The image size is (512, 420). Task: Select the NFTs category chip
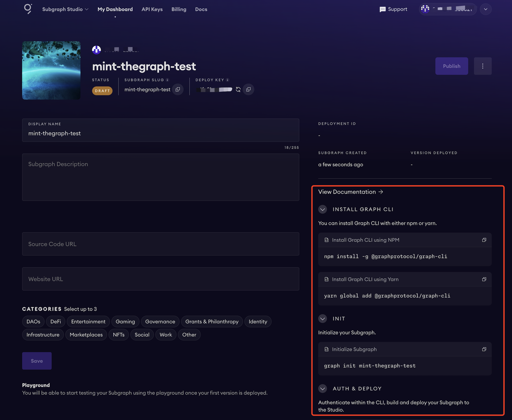[119, 335]
